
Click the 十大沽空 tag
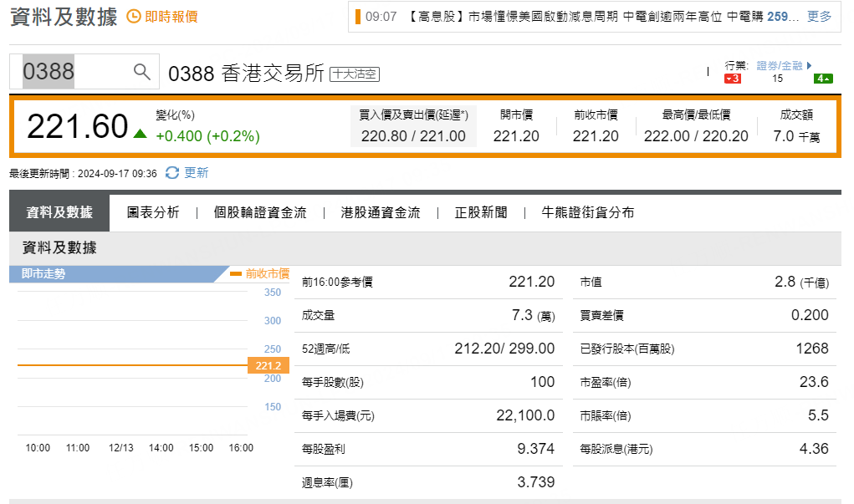click(x=355, y=74)
